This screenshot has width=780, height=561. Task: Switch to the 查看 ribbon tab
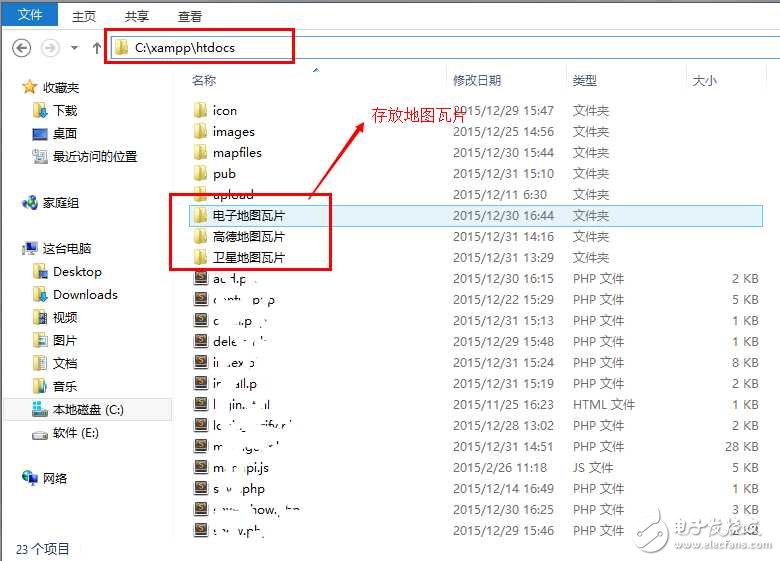[x=189, y=16]
